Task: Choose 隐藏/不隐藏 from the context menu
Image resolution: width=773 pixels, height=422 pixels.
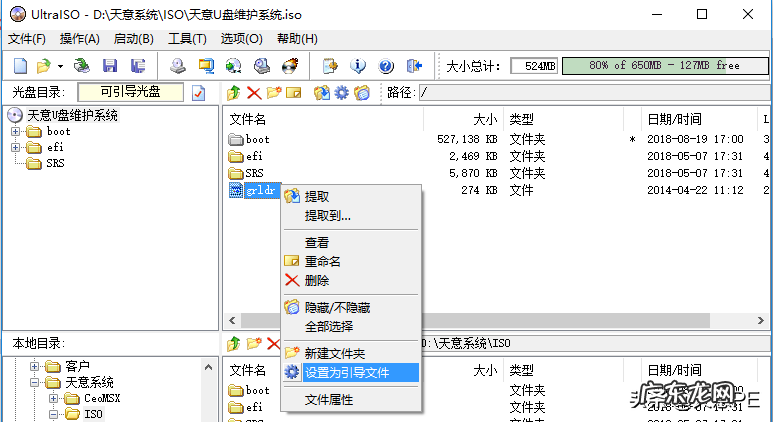Action: [351, 308]
